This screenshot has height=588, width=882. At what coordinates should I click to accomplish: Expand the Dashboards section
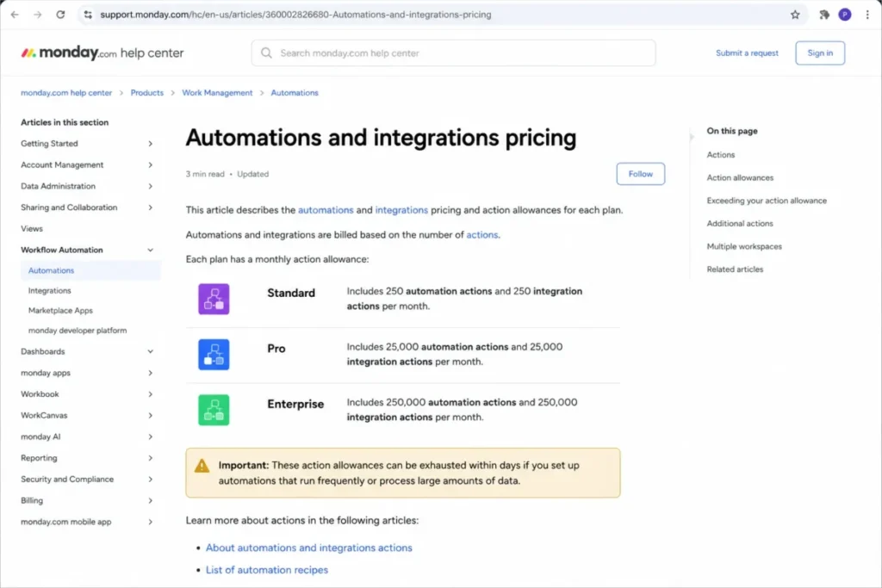click(x=150, y=352)
